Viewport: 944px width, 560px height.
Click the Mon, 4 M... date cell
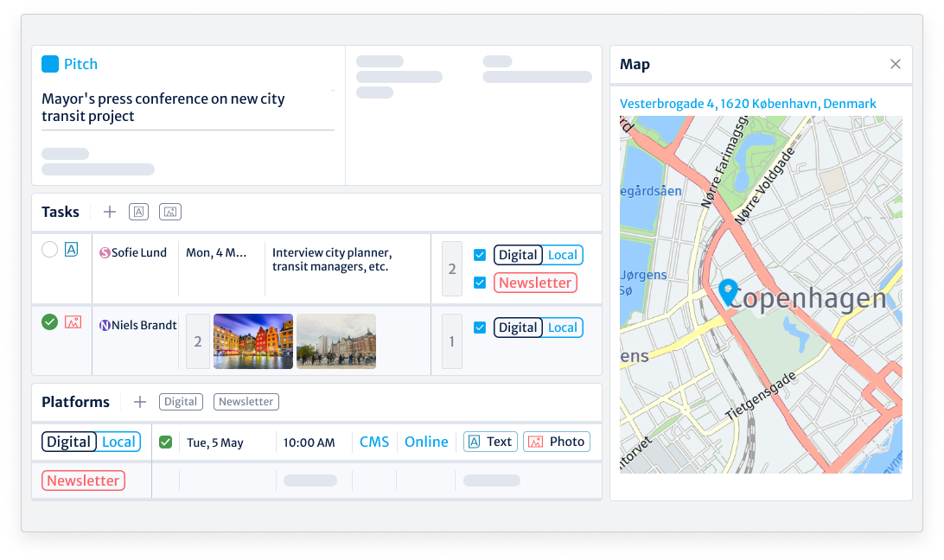click(x=216, y=253)
